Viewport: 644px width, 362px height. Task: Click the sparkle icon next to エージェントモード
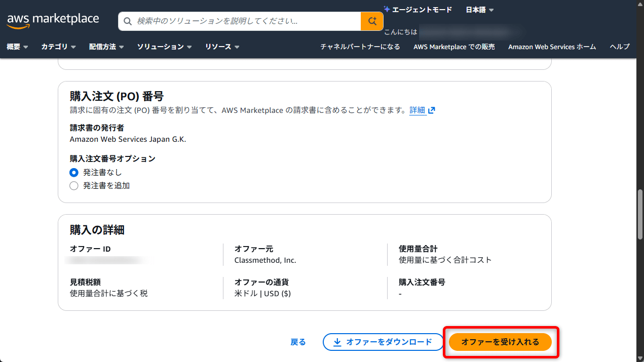click(x=386, y=9)
